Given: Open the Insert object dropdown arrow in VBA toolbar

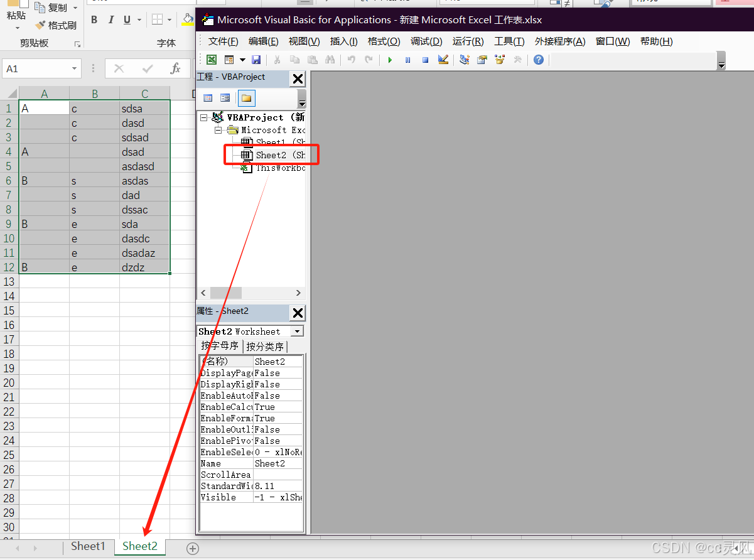Looking at the screenshot, I should pyautogui.click(x=242, y=60).
